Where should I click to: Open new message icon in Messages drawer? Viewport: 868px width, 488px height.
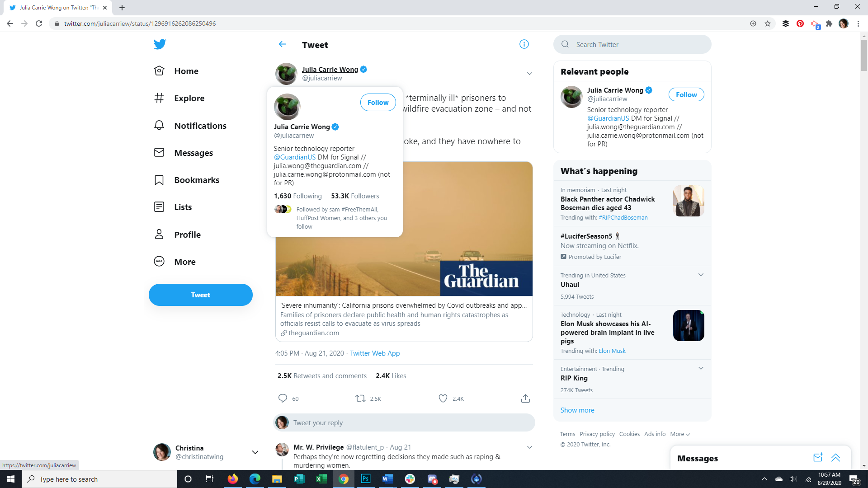click(817, 458)
